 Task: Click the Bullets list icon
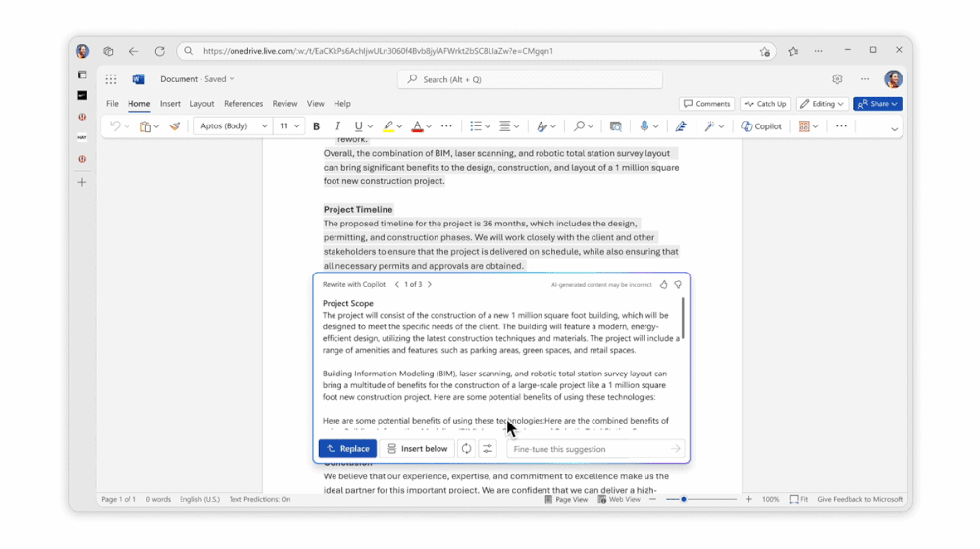(476, 126)
